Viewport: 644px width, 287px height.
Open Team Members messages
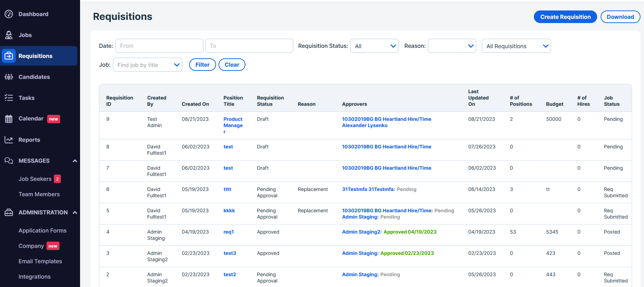pos(39,194)
